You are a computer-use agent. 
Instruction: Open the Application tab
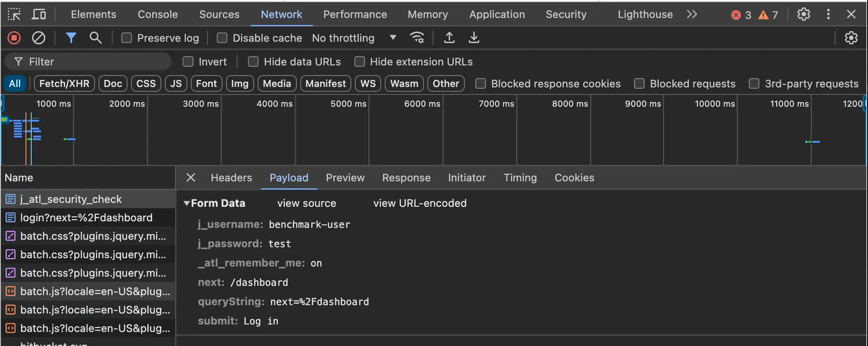(x=497, y=14)
